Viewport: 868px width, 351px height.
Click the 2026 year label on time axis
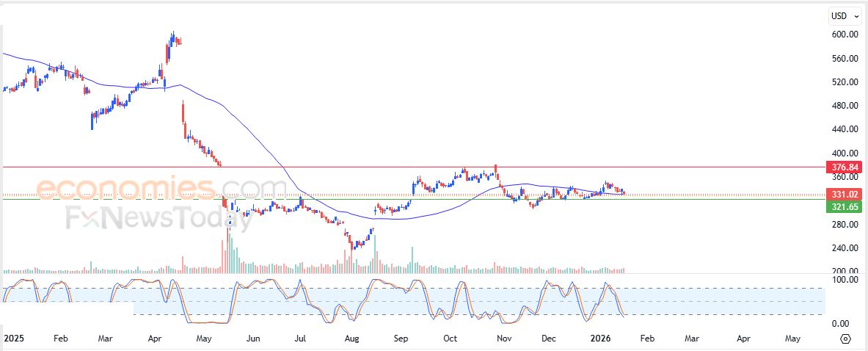tap(601, 339)
